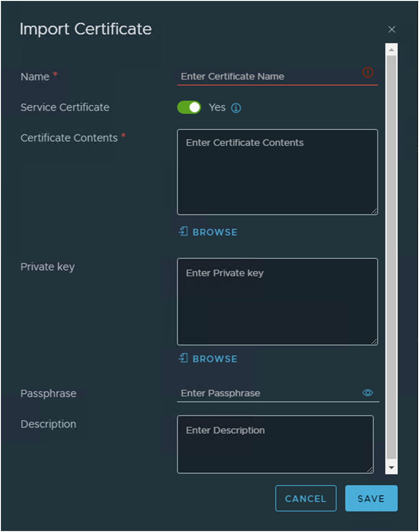Click the 'Name' field label

point(35,77)
